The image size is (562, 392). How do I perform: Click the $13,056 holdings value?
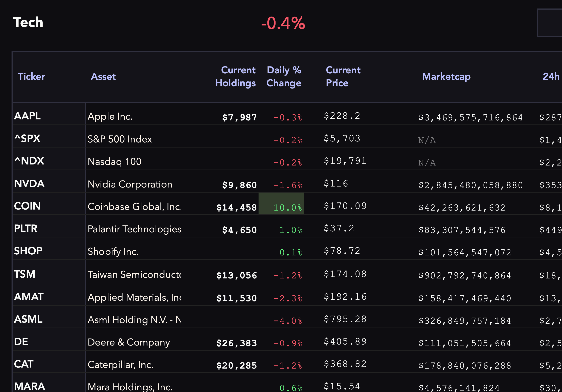[236, 276]
